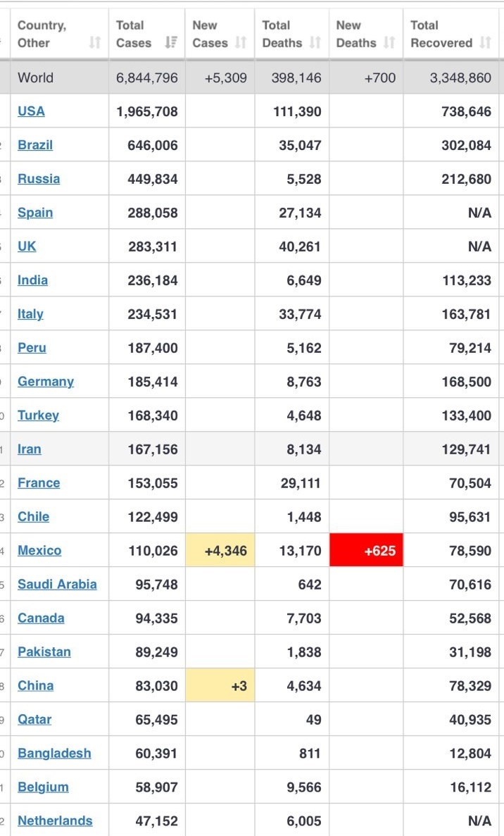Open the USA country link
504x836 pixels.
31,111
